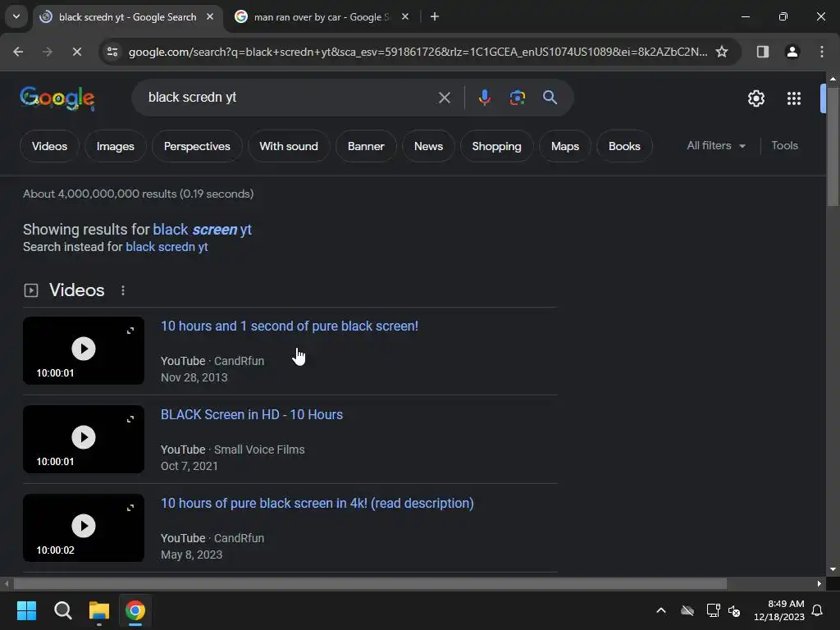The width and height of the screenshot is (840, 630).
Task: Filter results by News
Action: point(428,146)
